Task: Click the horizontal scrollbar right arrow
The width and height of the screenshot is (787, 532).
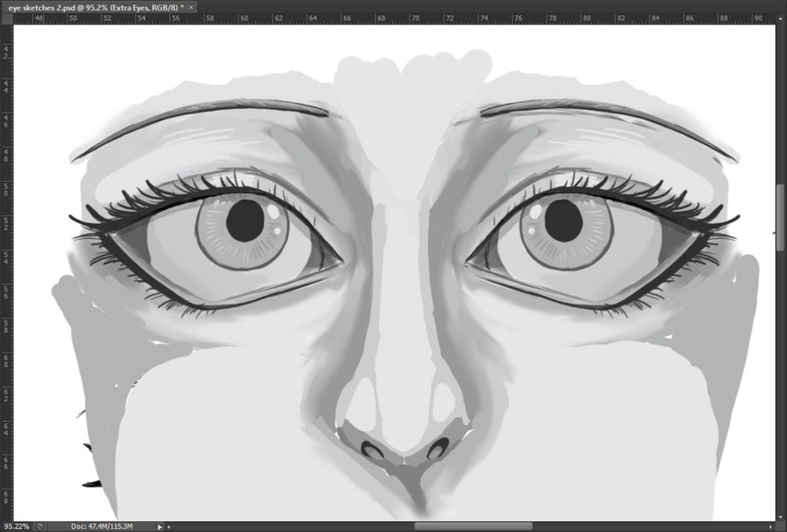Action: 770,526
